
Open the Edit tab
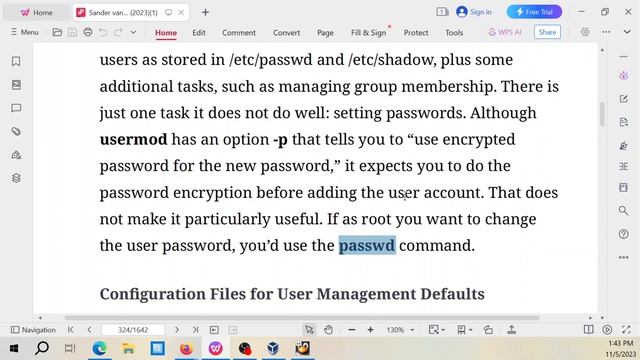[x=199, y=33]
